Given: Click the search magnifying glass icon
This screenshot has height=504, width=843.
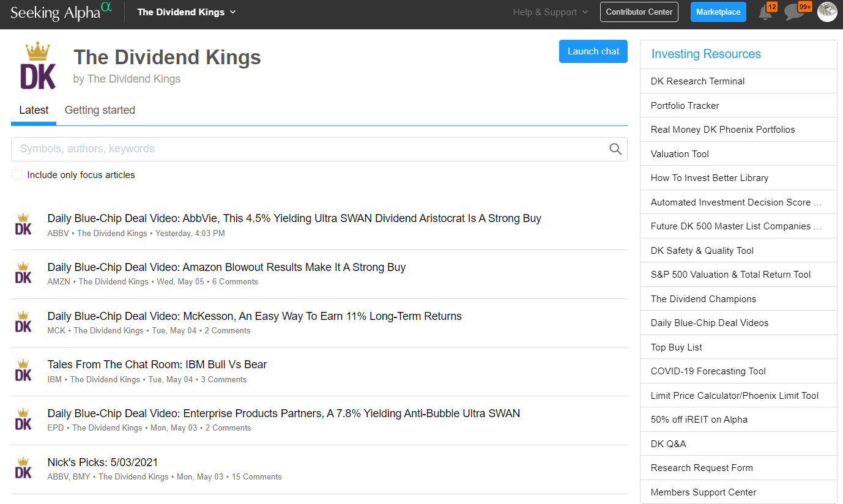Looking at the screenshot, I should [x=615, y=149].
